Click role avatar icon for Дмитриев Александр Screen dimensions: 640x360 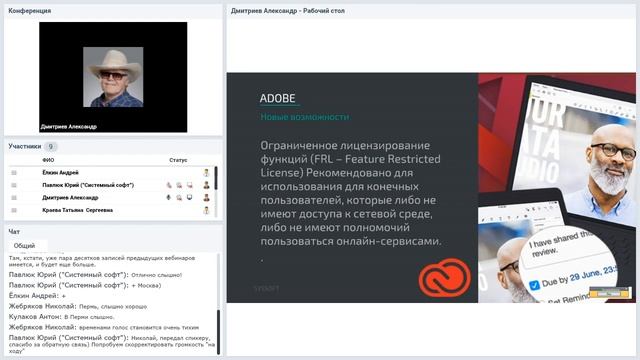207,198
